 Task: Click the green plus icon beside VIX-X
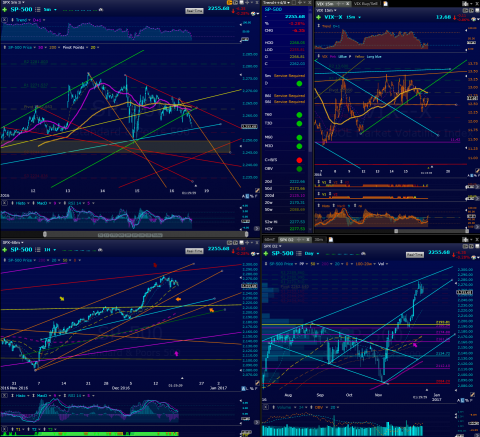point(318,17)
